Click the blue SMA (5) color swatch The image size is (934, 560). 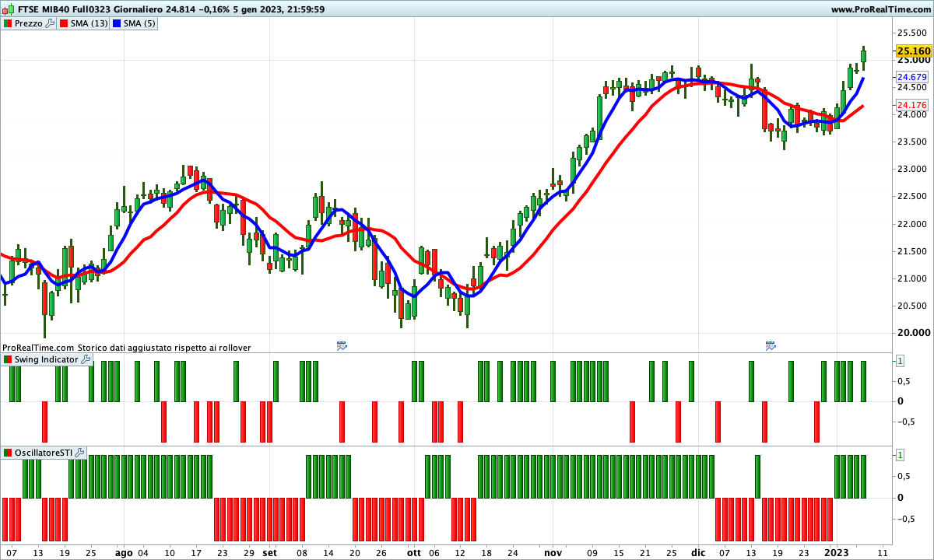pyautogui.click(x=117, y=23)
